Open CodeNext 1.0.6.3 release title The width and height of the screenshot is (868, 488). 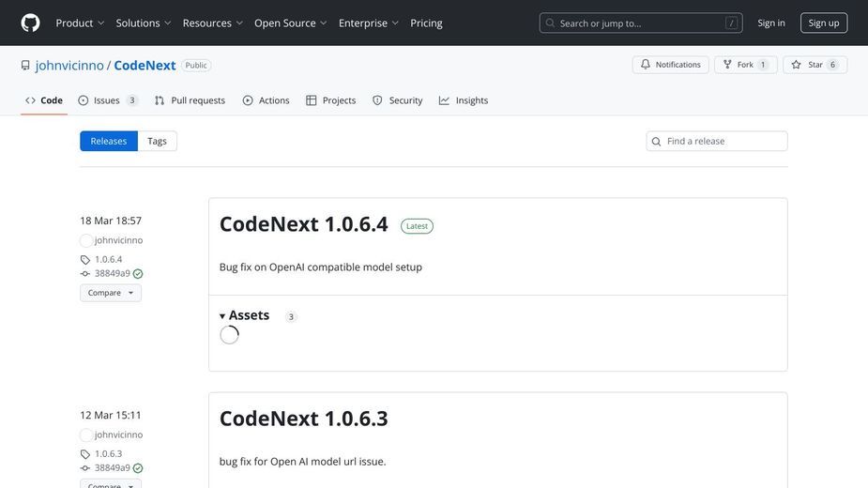pos(303,419)
